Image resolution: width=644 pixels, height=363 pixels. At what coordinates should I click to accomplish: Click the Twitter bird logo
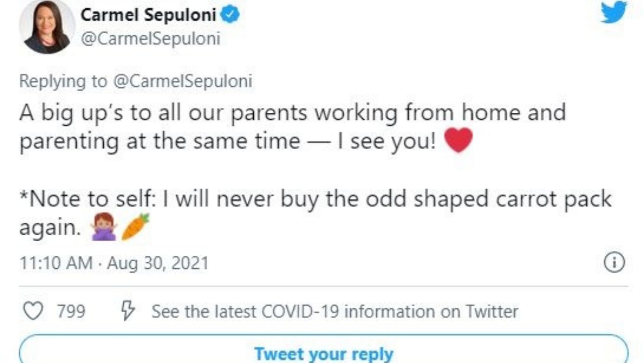[613, 12]
